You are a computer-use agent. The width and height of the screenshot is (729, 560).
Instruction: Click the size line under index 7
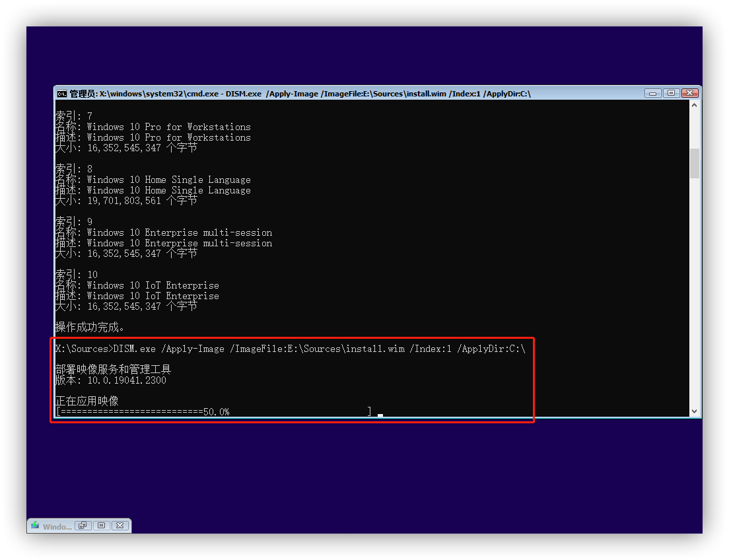[x=127, y=148]
